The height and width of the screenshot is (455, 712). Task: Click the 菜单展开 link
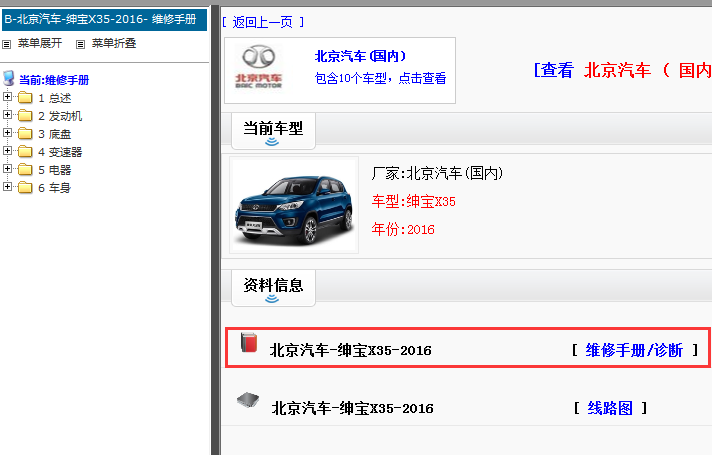click(40, 43)
